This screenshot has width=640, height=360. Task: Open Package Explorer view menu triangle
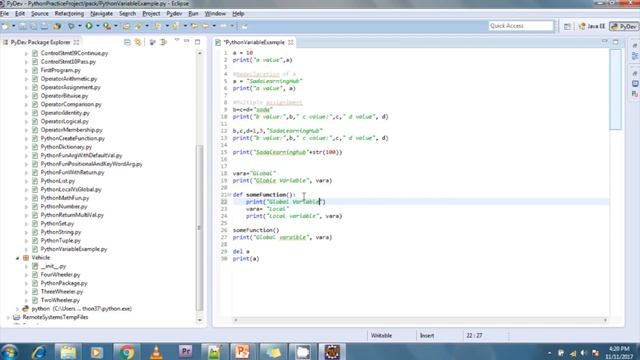click(x=177, y=40)
